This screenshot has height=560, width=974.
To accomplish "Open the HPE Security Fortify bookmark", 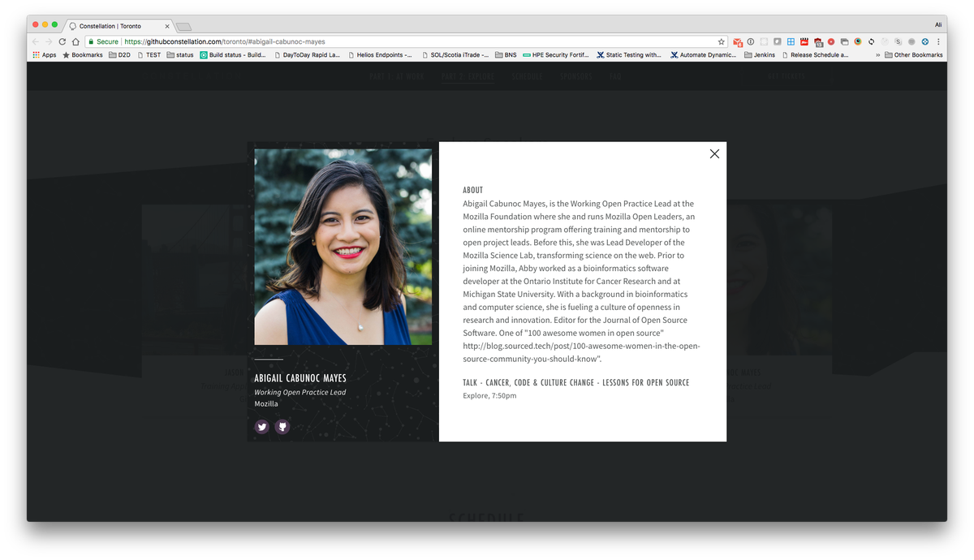I will pos(556,55).
